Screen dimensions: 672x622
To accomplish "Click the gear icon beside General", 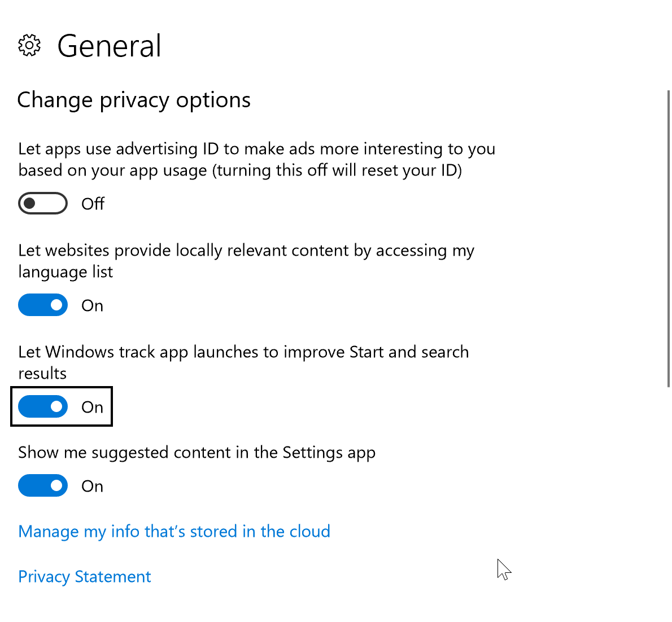I will (x=29, y=46).
